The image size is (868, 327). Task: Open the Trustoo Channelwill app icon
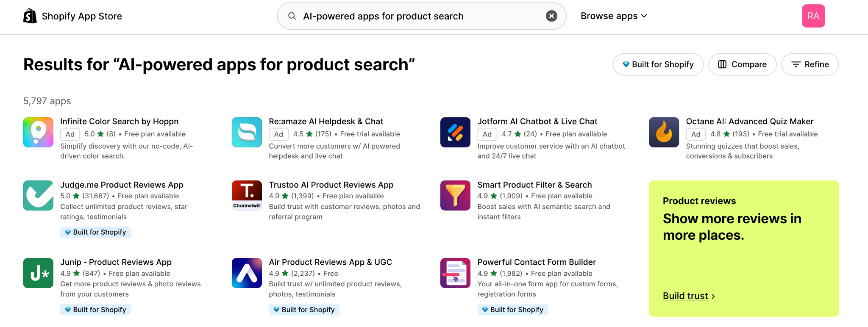pos(247,195)
